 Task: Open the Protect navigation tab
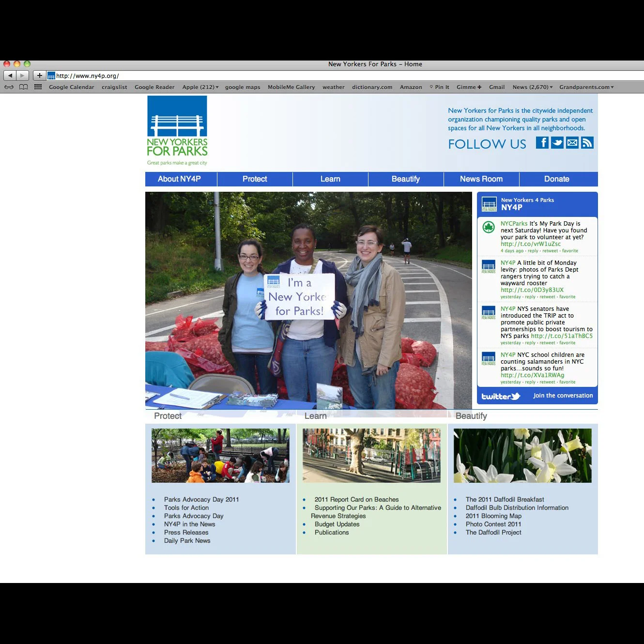(255, 179)
